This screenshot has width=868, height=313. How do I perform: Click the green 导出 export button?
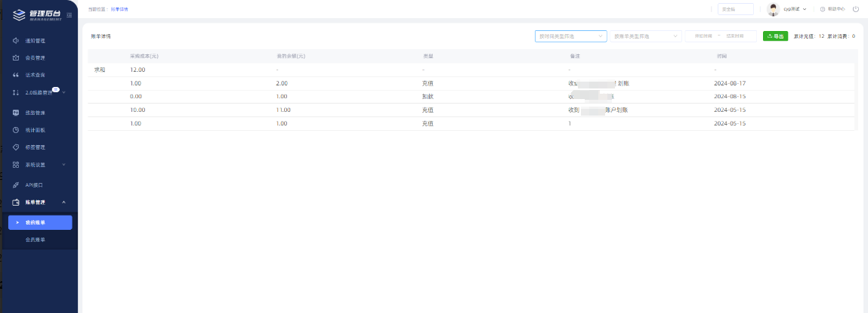coord(775,36)
